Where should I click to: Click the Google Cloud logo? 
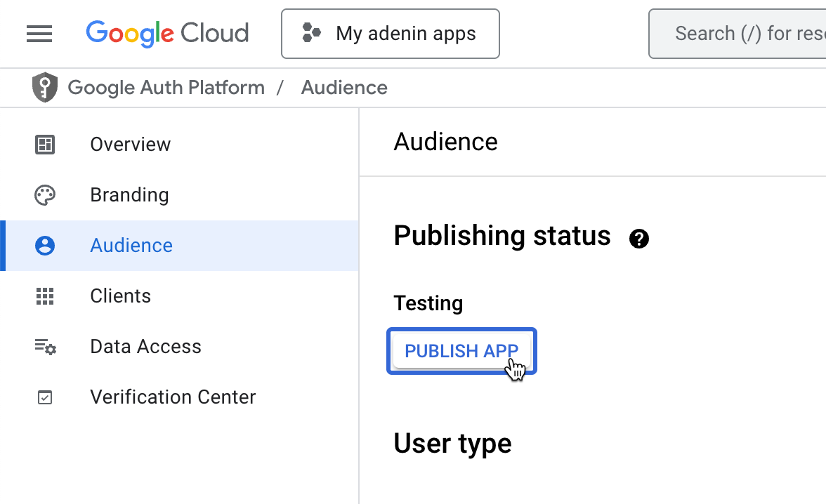pos(167,34)
